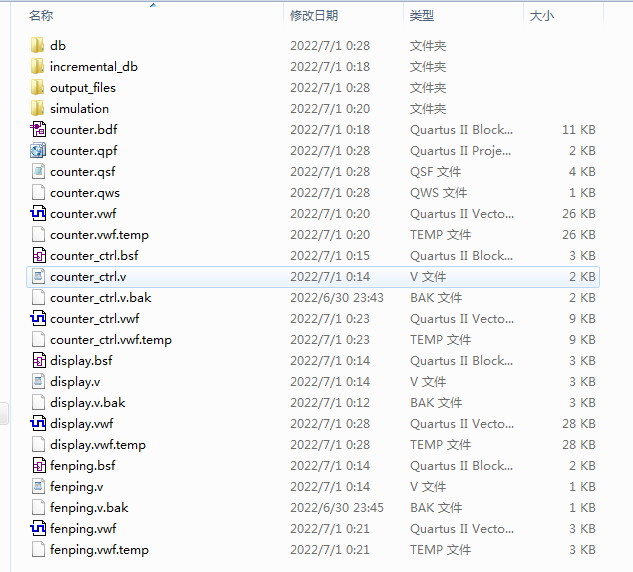Click the db folder icon
633x572 pixels.
(x=38, y=45)
